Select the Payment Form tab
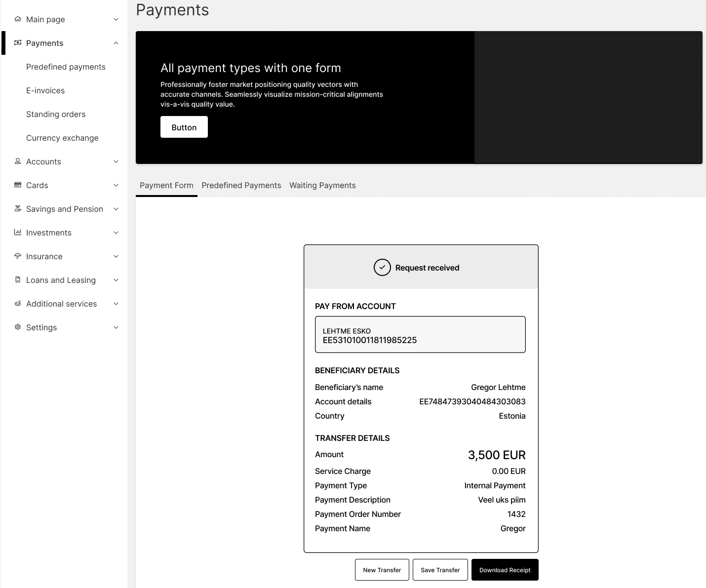Screen dimensions: 706x588 click(166, 185)
